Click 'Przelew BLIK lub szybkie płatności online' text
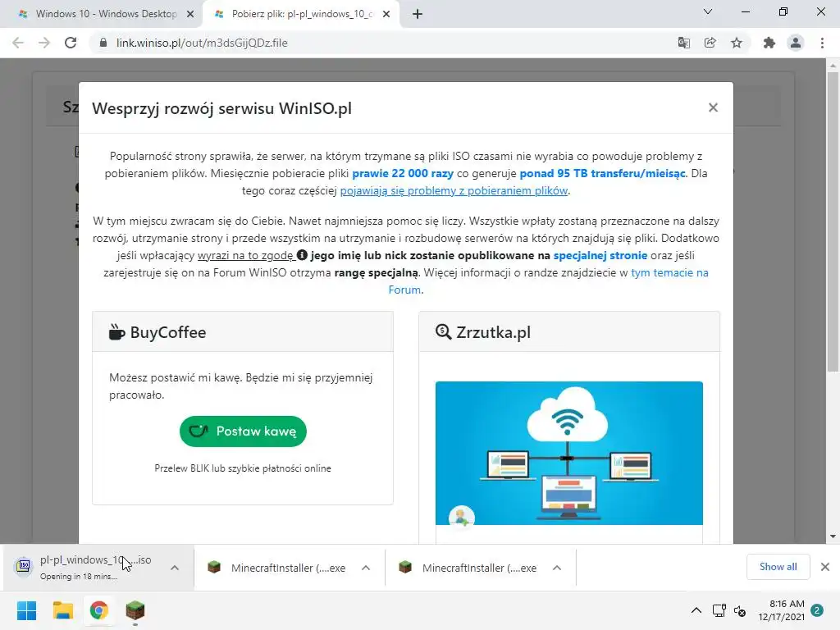This screenshot has height=630, width=840. (243, 468)
